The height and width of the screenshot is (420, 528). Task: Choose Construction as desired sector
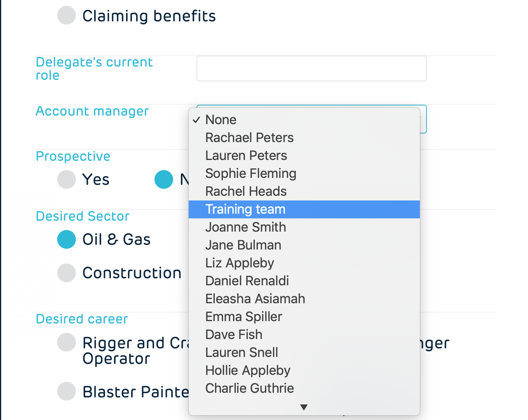click(x=67, y=273)
